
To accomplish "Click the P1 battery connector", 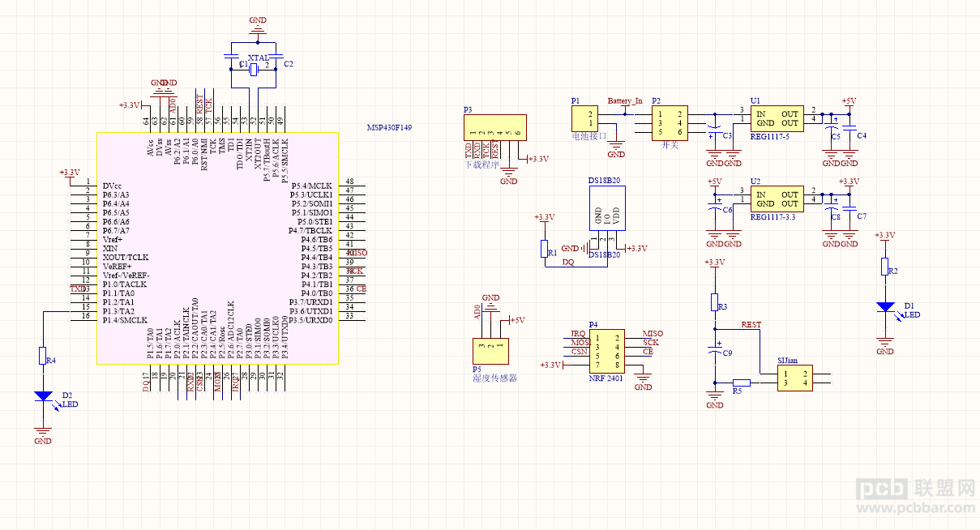I will (x=588, y=119).
